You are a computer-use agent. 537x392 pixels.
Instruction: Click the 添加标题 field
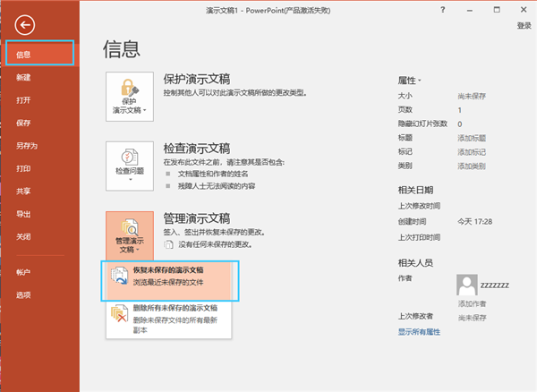tap(472, 138)
